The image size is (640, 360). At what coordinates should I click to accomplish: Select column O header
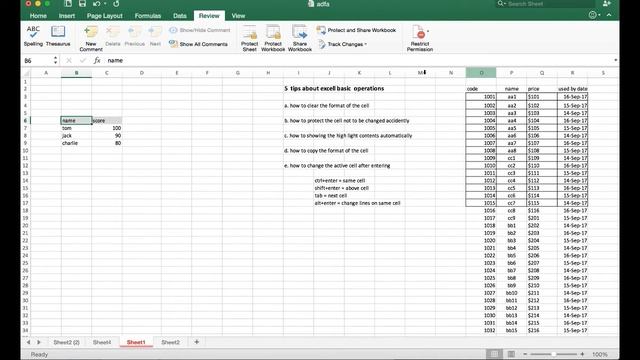[481, 73]
